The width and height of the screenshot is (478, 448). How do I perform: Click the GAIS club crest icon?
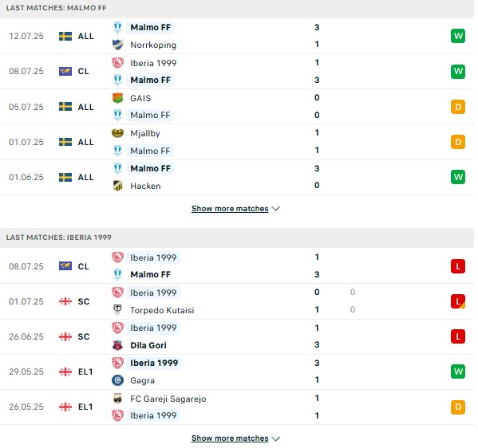(x=117, y=98)
